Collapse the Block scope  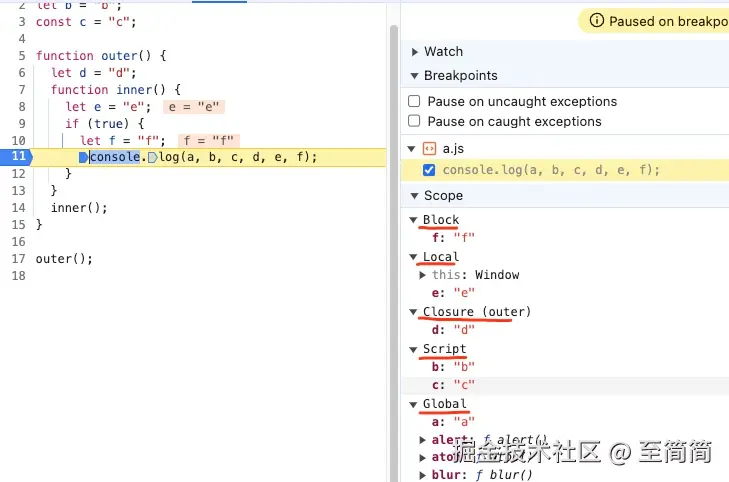413,220
